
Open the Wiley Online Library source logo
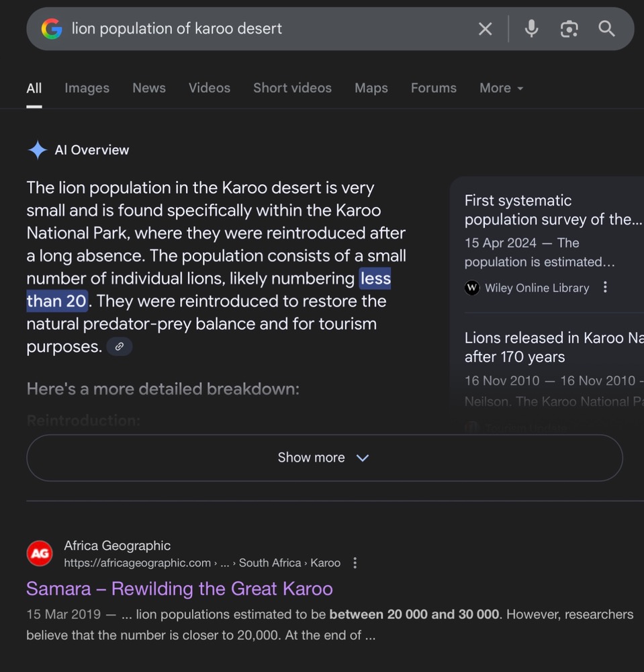click(x=472, y=288)
